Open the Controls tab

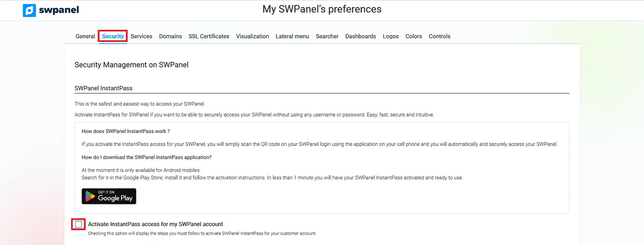point(440,36)
